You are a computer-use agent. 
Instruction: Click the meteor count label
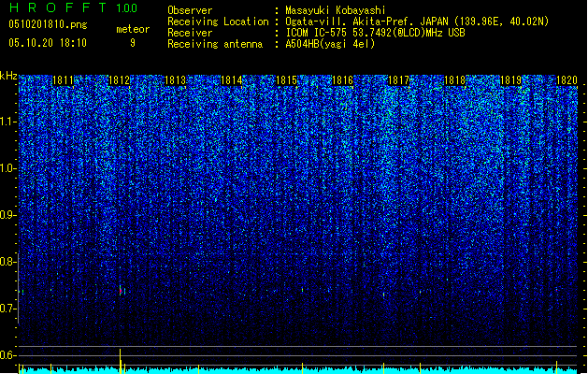(133, 29)
